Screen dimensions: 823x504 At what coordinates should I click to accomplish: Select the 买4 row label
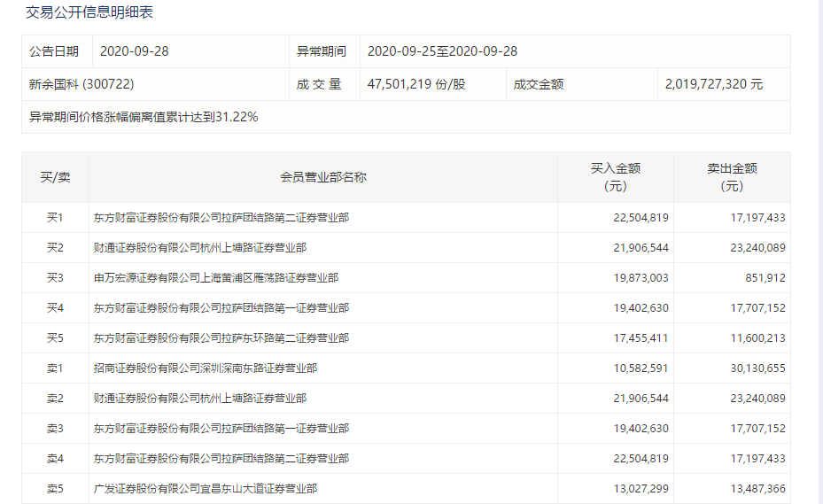pyautogui.click(x=55, y=307)
